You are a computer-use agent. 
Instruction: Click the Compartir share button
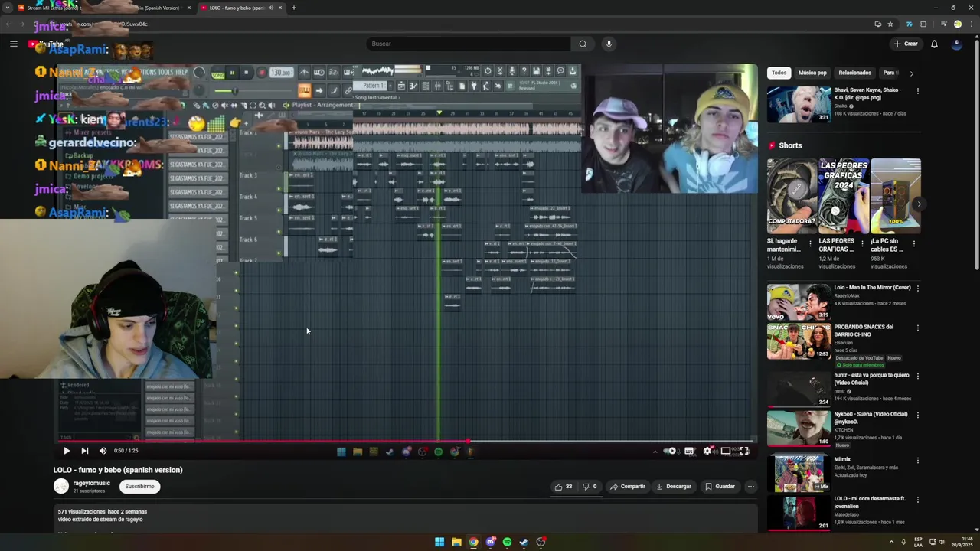click(x=628, y=486)
